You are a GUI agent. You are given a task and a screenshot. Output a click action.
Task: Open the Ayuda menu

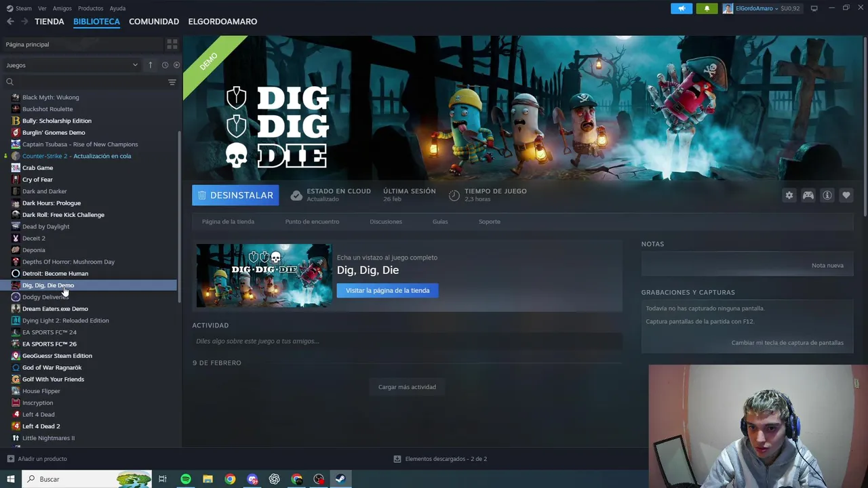[117, 8]
